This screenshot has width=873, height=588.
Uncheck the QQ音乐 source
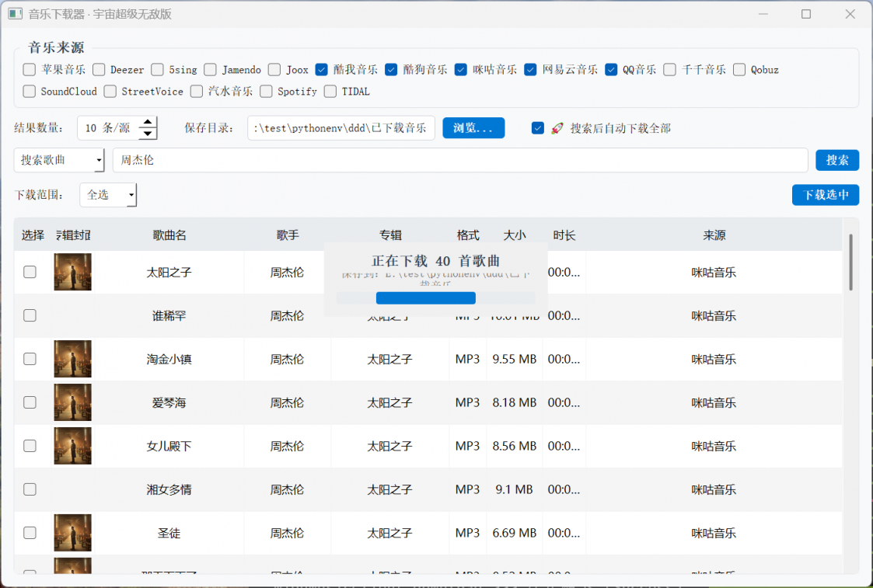point(611,69)
